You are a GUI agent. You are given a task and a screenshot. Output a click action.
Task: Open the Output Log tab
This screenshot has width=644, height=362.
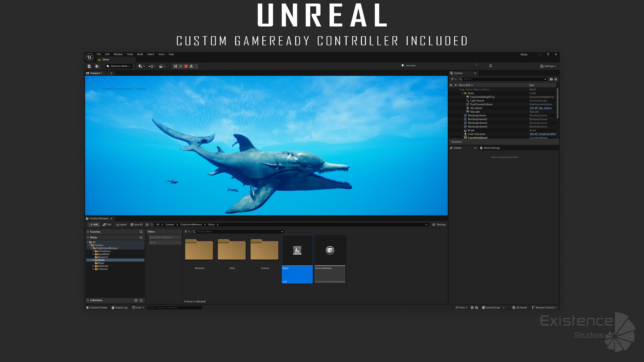coord(120,308)
